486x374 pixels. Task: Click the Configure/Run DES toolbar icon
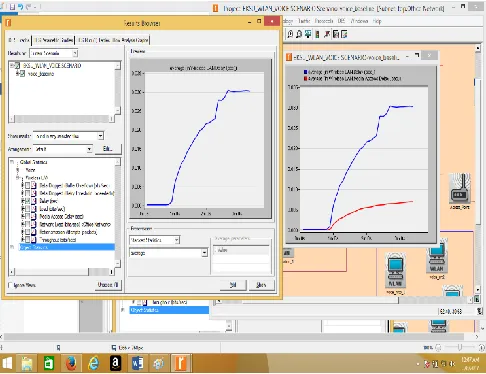317,34
